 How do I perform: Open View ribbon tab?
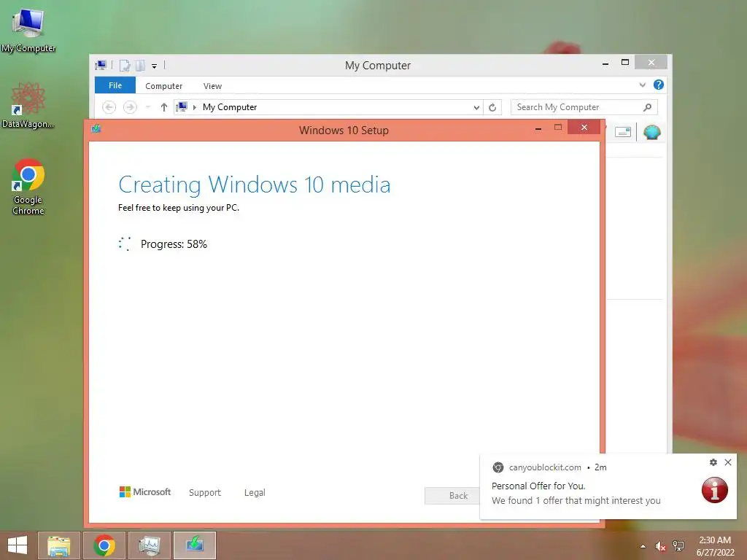(x=212, y=86)
